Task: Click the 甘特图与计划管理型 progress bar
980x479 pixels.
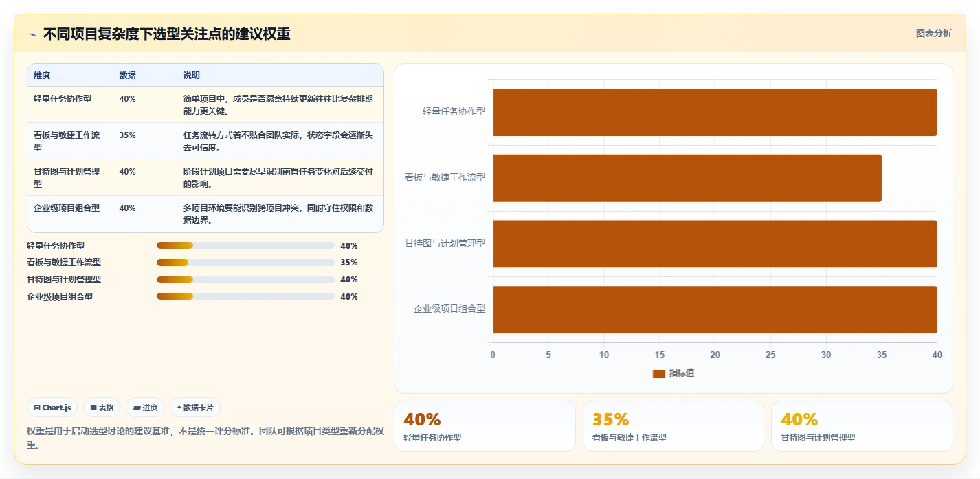Action: tap(245, 280)
